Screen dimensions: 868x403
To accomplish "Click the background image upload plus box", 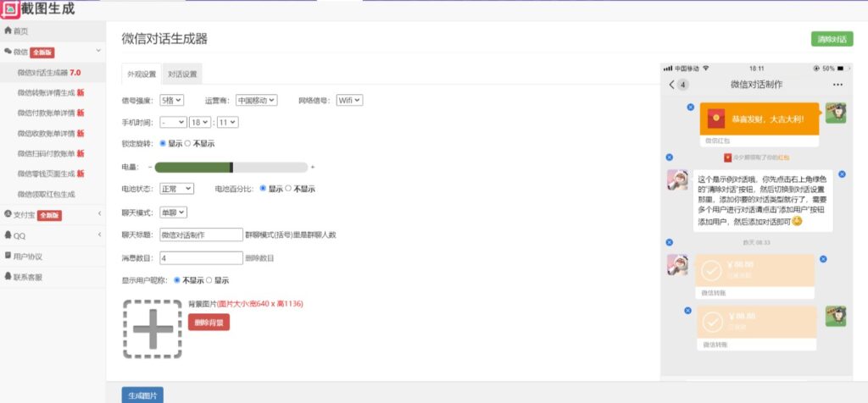I will (153, 329).
